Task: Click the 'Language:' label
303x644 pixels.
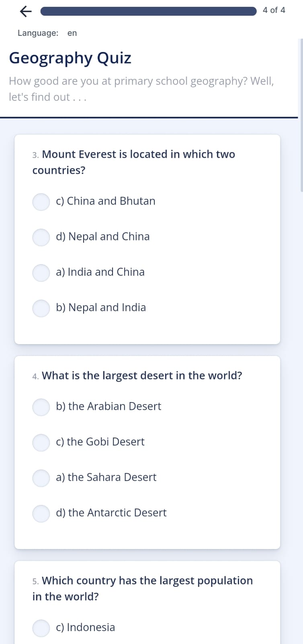Action: 37,33
